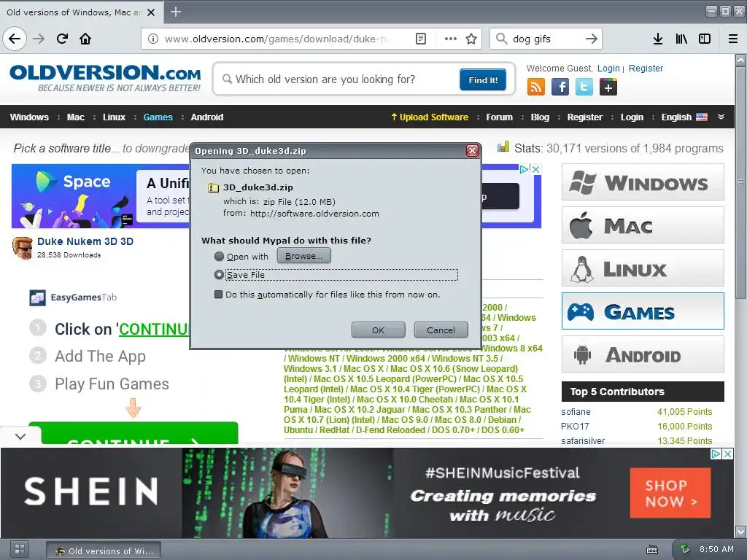Click the search go arrow beside dog gifs

(591, 39)
